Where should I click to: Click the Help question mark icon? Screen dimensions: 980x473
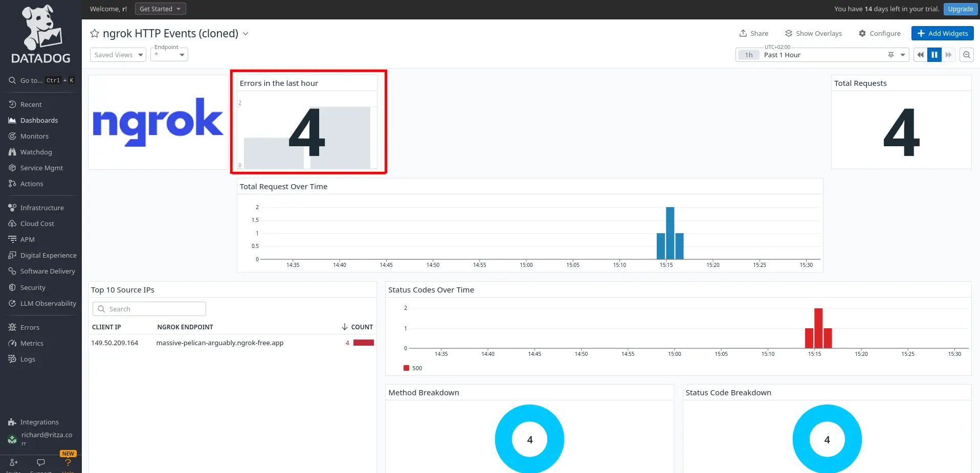point(68,462)
